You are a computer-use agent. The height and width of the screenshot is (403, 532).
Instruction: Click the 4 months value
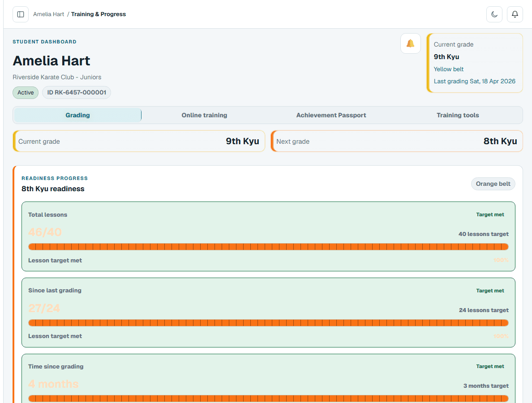point(53,384)
